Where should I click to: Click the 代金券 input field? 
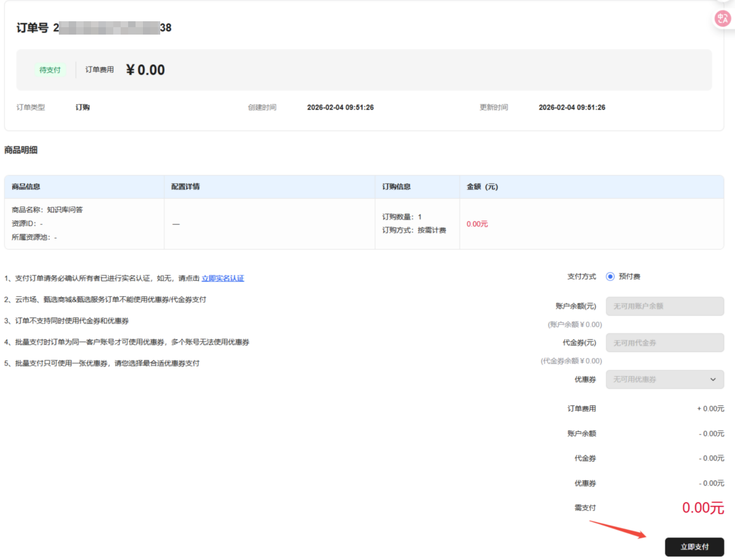point(664,343)
